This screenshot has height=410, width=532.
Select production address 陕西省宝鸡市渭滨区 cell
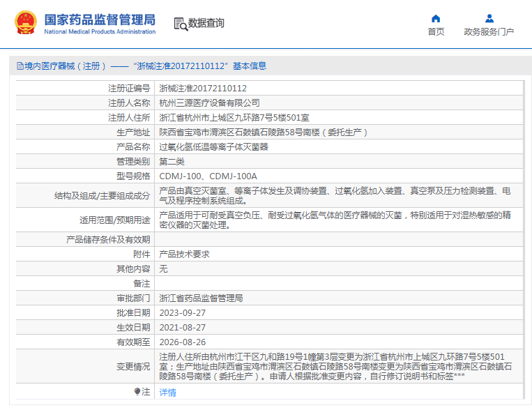click(264, 132)
